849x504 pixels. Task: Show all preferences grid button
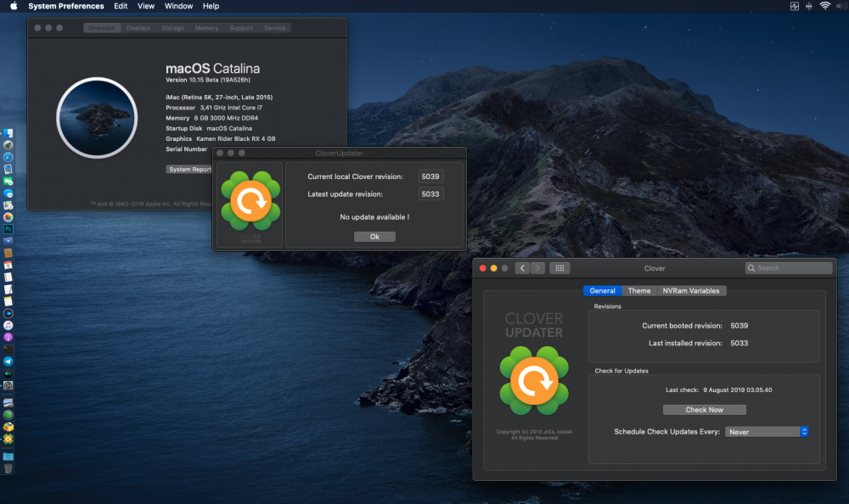point(559,268)
